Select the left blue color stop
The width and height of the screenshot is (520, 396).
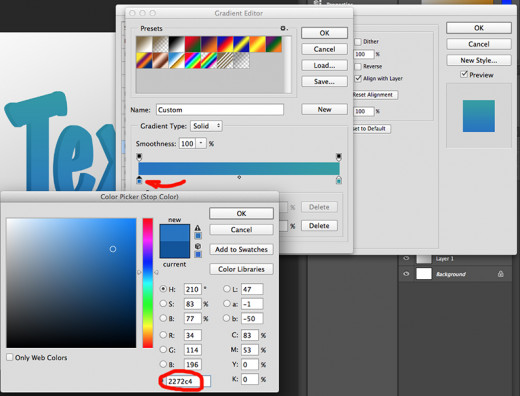[x=139, y=180]
